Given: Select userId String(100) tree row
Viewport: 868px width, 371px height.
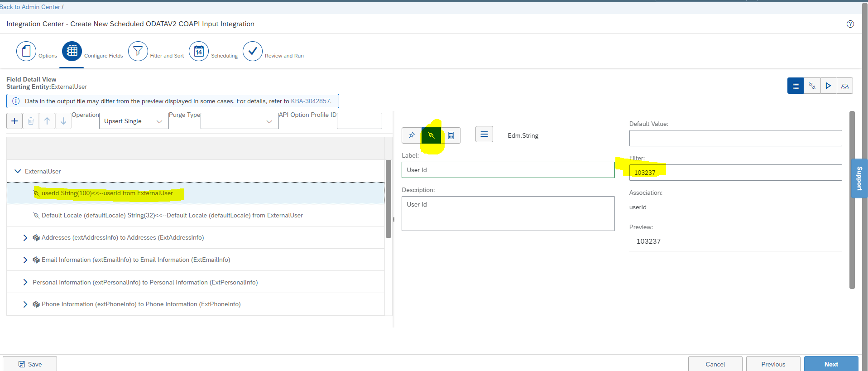Looking at the screenshot, I should point(196,193).
